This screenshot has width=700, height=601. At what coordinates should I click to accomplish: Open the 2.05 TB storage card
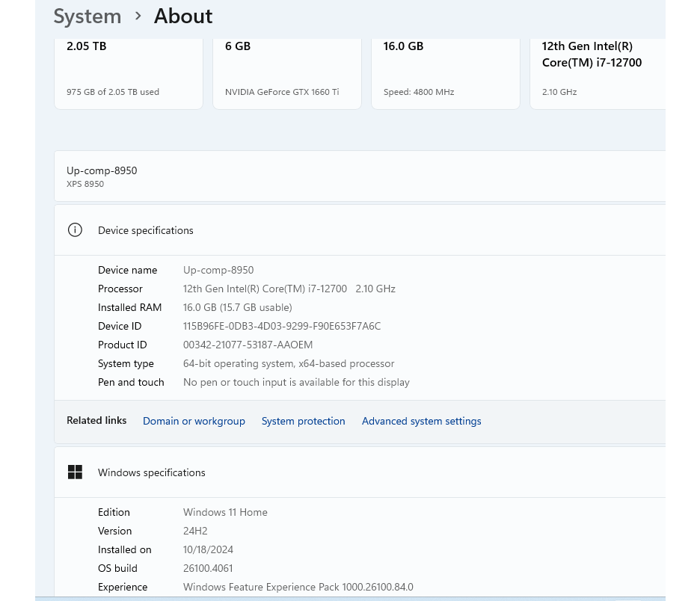[129, 73]
